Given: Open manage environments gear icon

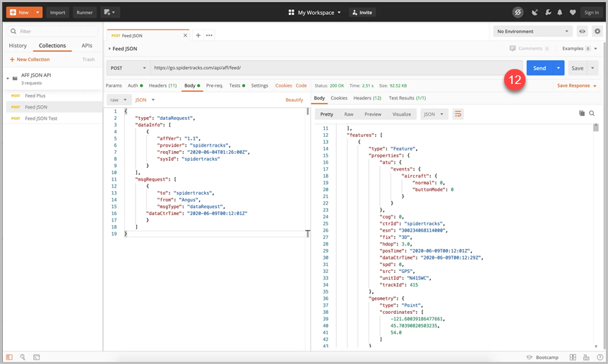Looking at the screenshot, I should pyautogui.click(x=597, y=31).
